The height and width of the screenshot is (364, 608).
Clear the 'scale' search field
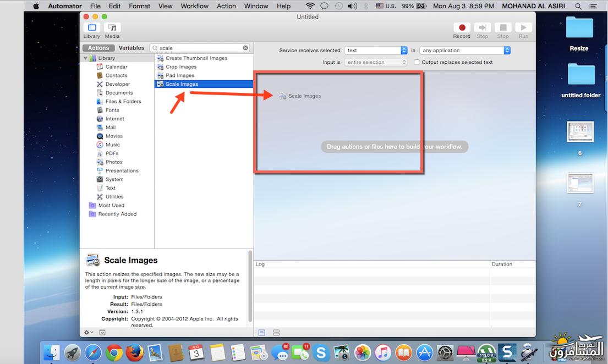click(x=245, y=48)
